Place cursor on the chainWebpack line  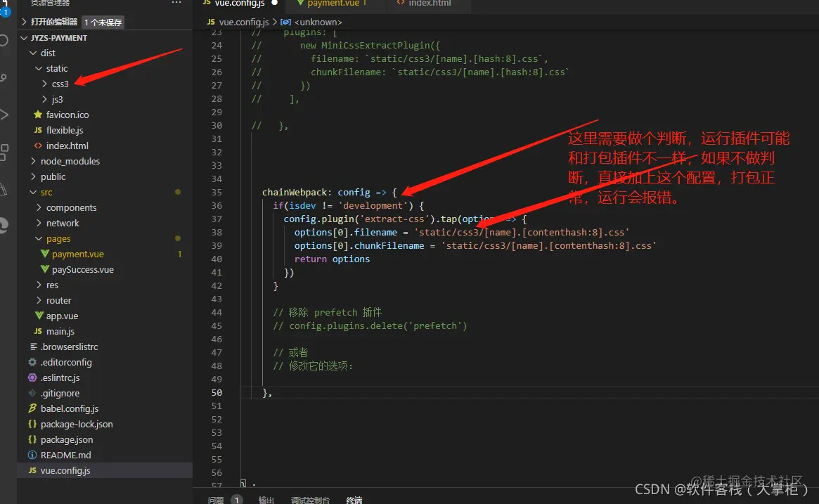[330, 192]
